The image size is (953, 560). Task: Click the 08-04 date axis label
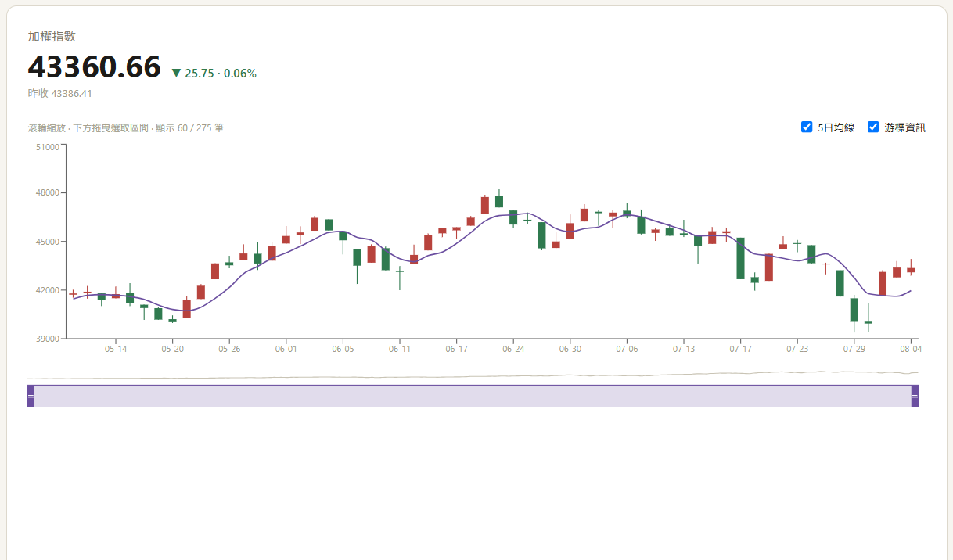(910, 349)
